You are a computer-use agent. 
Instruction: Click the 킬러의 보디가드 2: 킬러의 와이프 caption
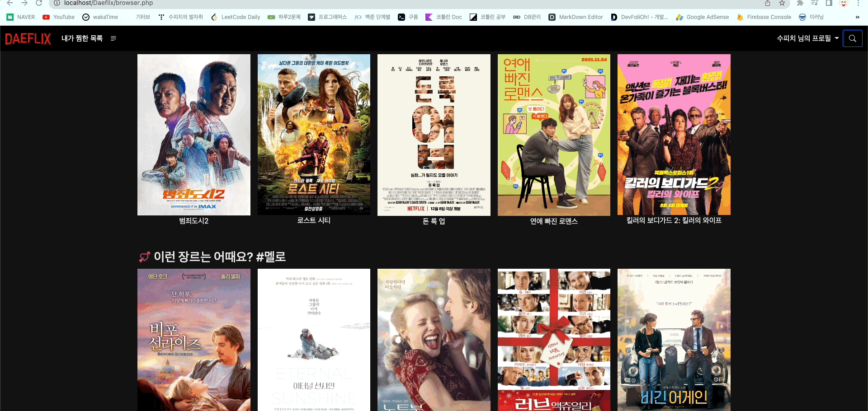point(674,220)
